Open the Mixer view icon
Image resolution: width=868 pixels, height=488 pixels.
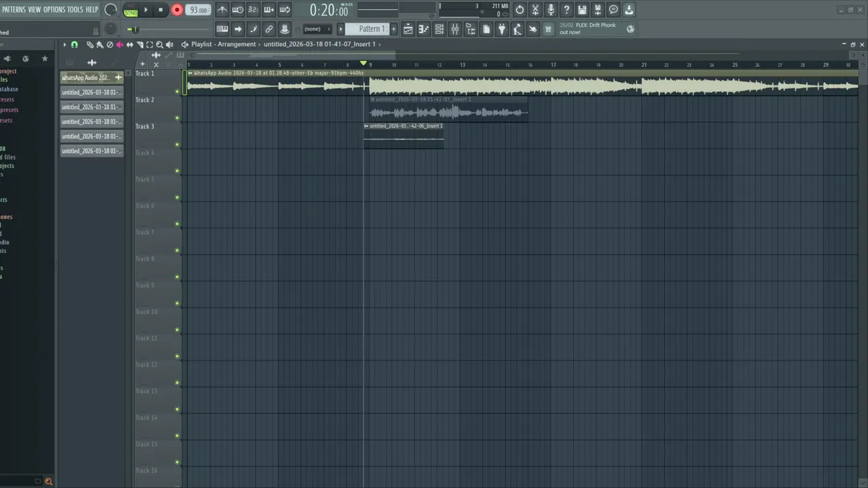(455, 29)
